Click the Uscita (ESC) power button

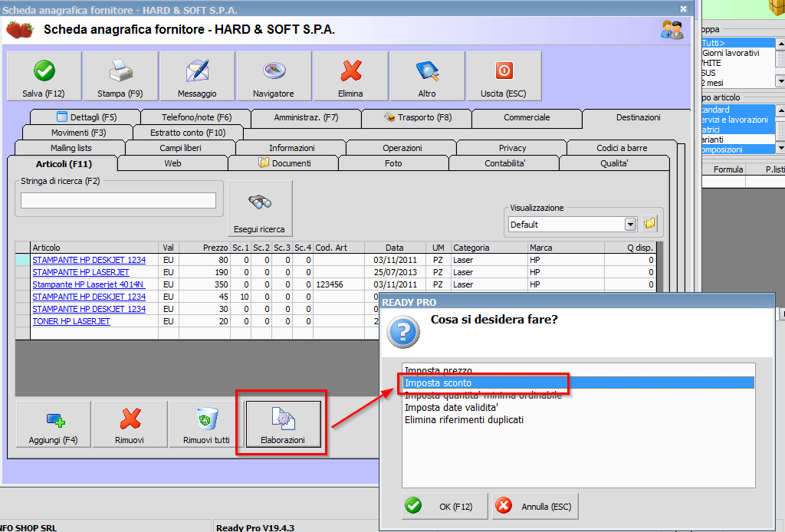[x=504, y=76]
